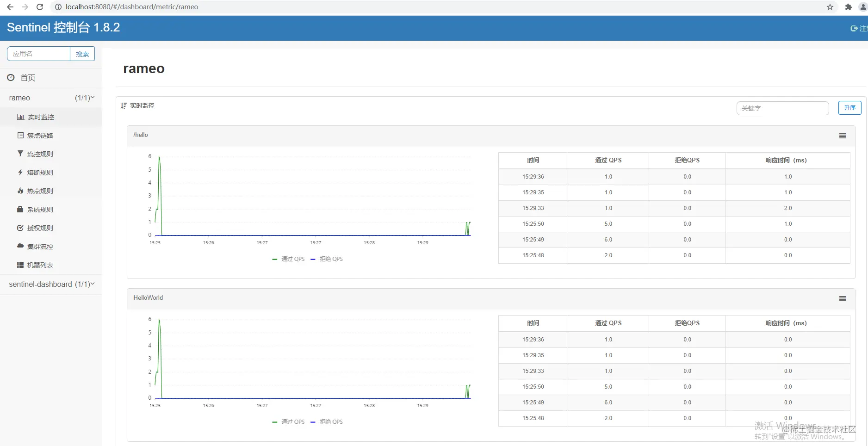Click the 搜索 search button
The height and width of the screenshot is (446, 868).
click(x=82, y=54)
